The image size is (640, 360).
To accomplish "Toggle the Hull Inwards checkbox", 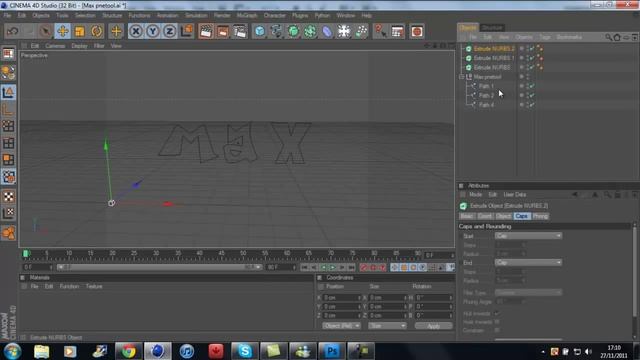I will coord(497,313).
